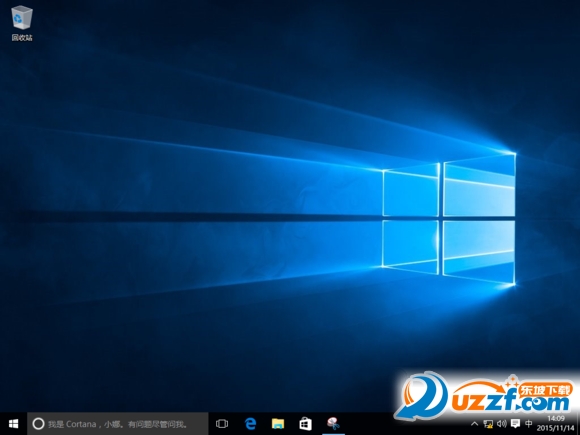The height and width of the screenshot is (435, 580).
Task: Open the volume speaker control
Action: tap(501, 424)
